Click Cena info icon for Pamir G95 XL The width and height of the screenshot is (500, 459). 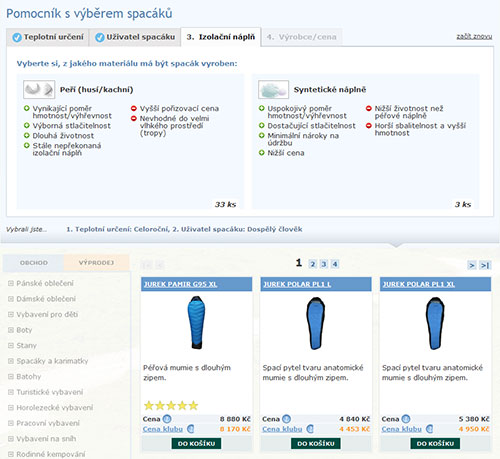pos(167,419)
